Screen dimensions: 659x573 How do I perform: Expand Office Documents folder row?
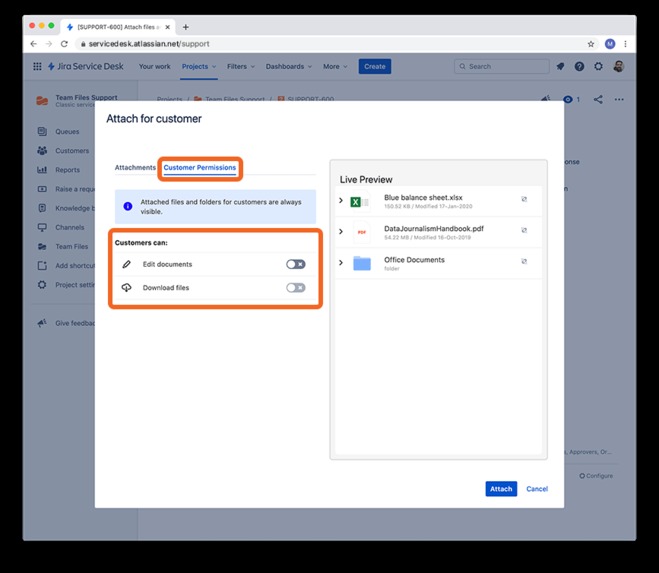341,263
